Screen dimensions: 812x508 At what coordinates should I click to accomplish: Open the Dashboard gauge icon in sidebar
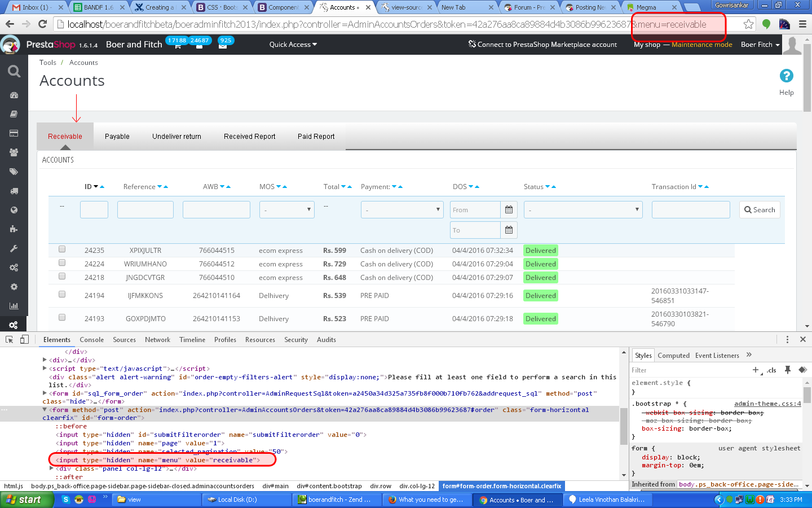click(x=14, y=95)
